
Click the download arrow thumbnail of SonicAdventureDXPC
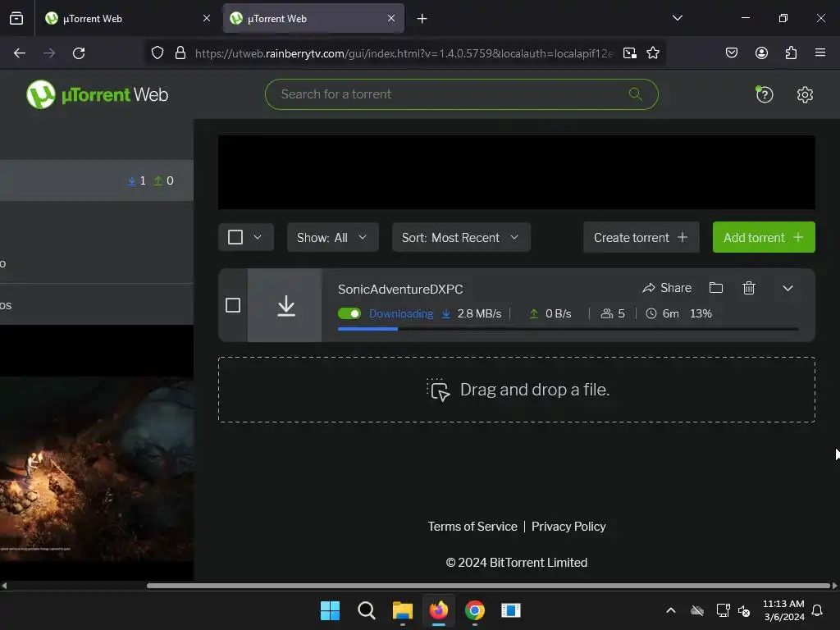click(285, 305)
